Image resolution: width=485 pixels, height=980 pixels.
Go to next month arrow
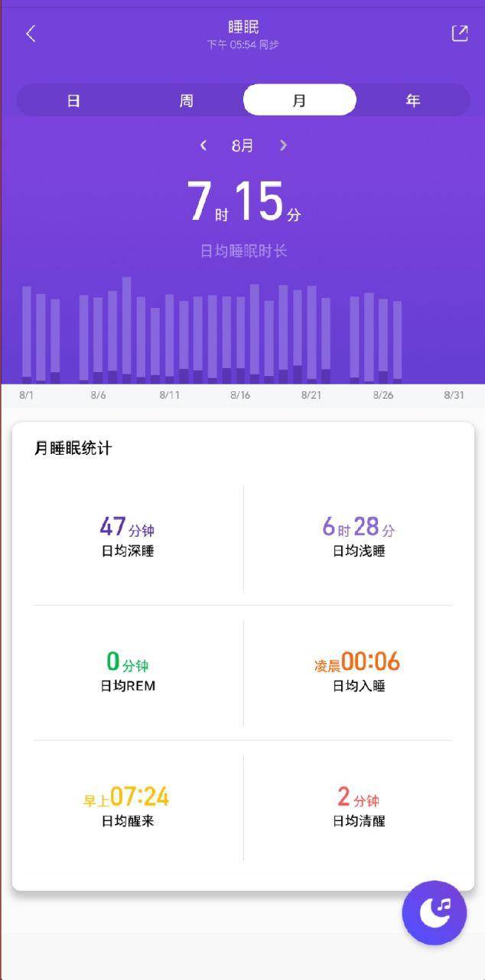[283, 145]
